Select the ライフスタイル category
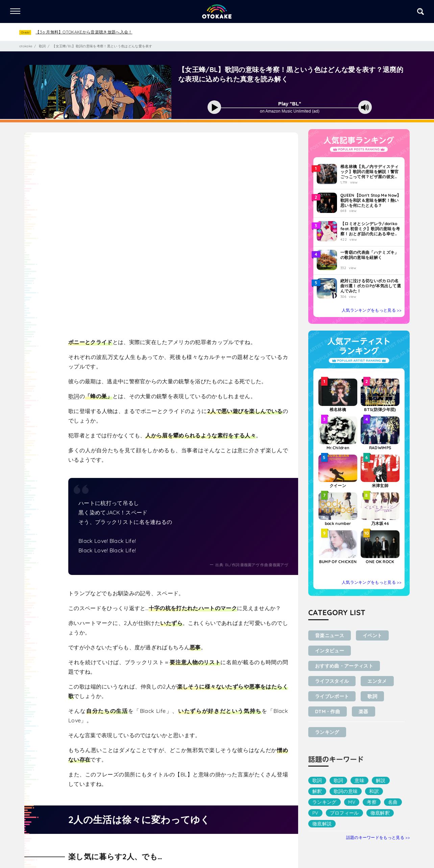 [x=332, y=681]
